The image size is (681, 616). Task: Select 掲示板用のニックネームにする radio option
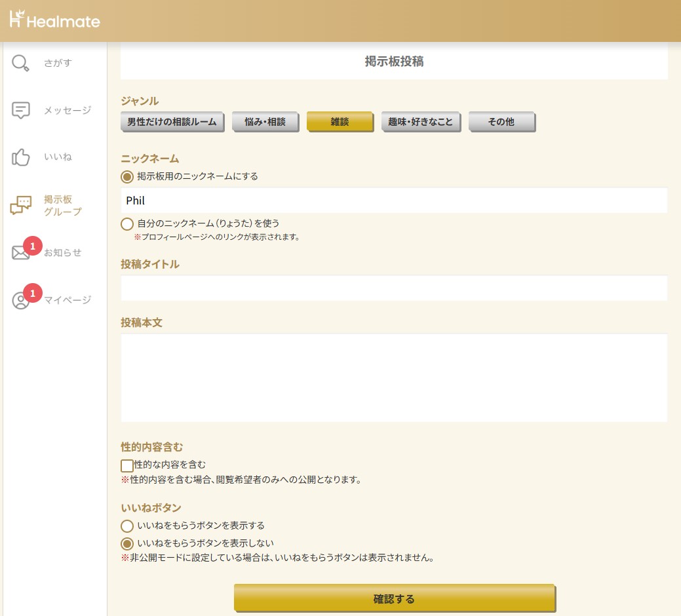tap(127, 176)
